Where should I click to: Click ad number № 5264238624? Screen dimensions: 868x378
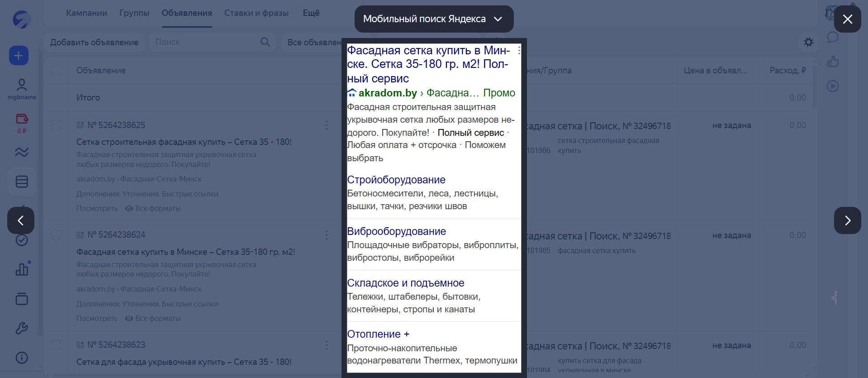tap(116, 235)
